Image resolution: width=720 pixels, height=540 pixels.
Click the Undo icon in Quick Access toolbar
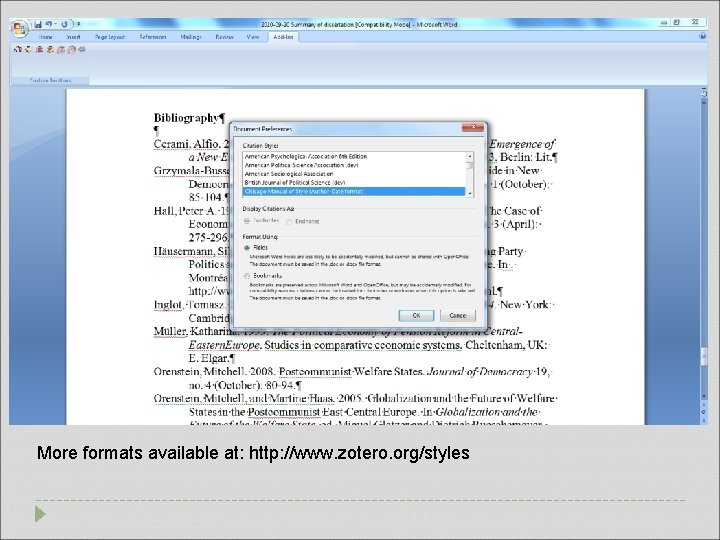48,24
